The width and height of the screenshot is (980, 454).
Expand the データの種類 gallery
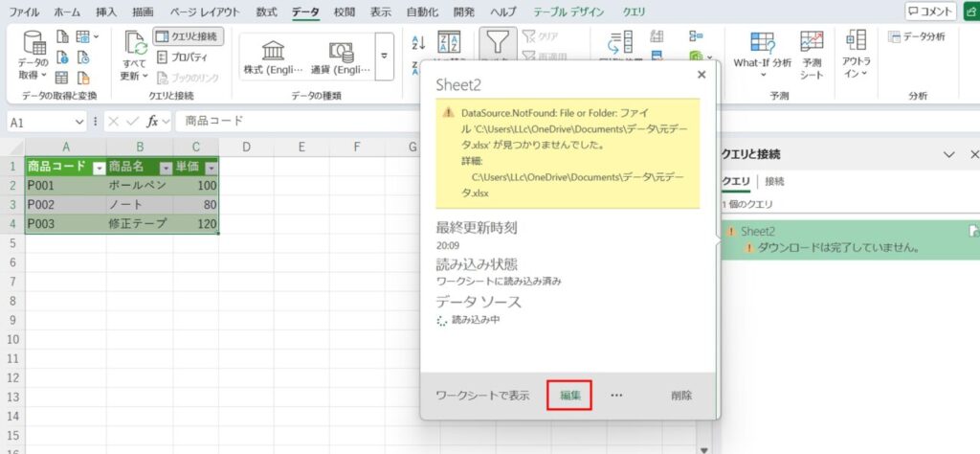(385, 56)
